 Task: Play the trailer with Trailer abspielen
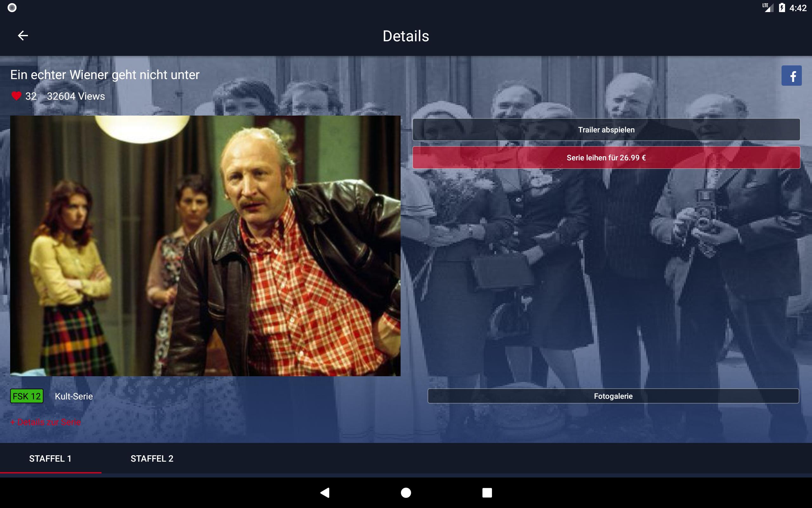pyautogui.click(x=606, y=130)
